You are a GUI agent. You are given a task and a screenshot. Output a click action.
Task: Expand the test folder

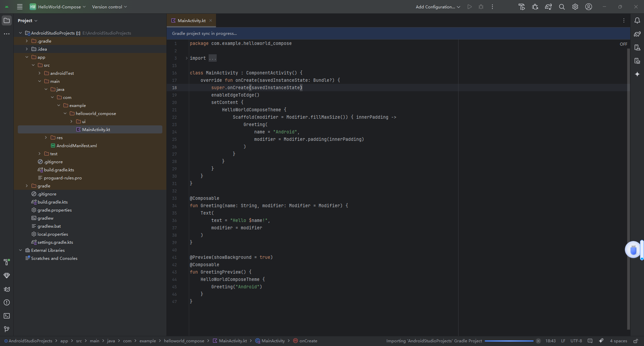(x=40, y=154)
